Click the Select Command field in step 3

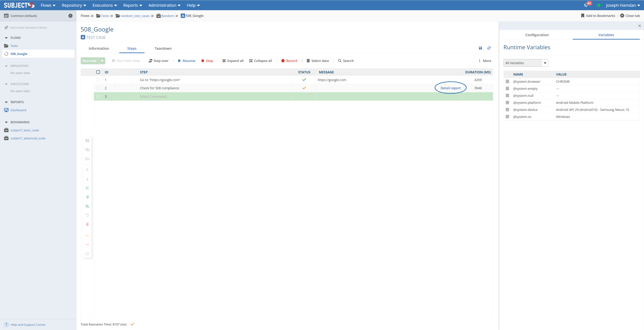pos(154,97)
